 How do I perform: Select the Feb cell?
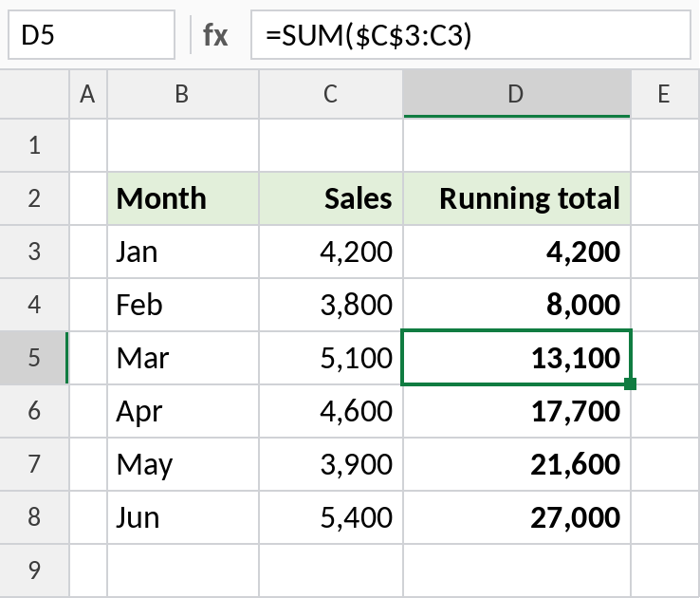(183, 305)
